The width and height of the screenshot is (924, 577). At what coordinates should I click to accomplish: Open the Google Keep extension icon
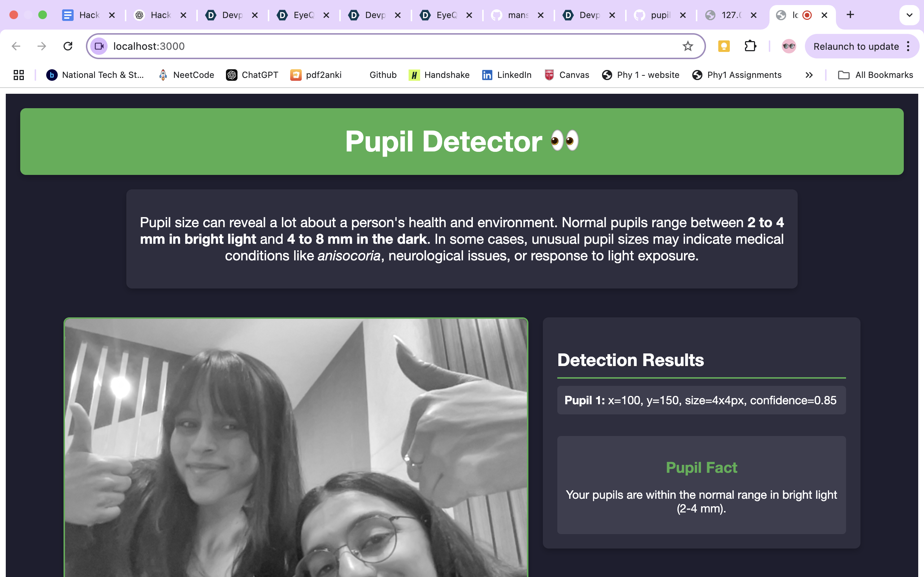pyautogui.click(x=724, y=46)
